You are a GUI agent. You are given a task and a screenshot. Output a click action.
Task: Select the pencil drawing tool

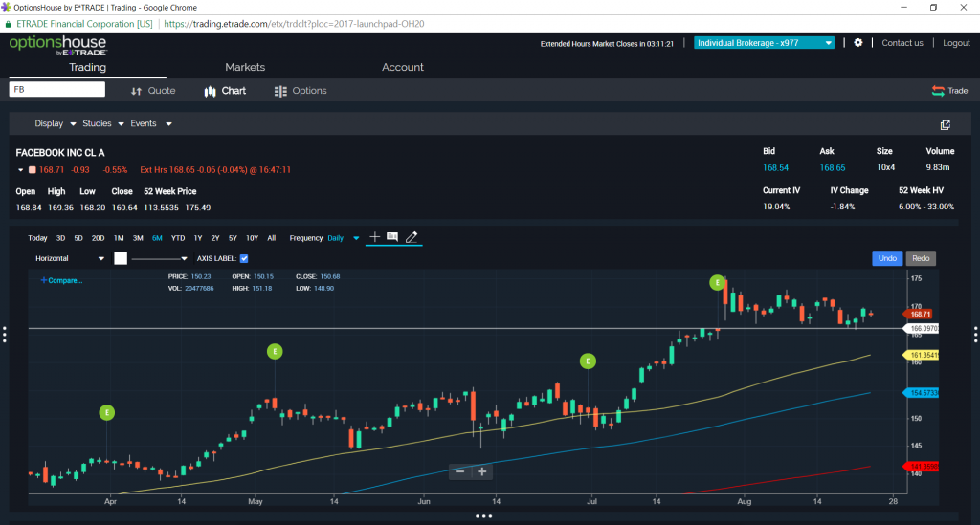pos(412,236)
